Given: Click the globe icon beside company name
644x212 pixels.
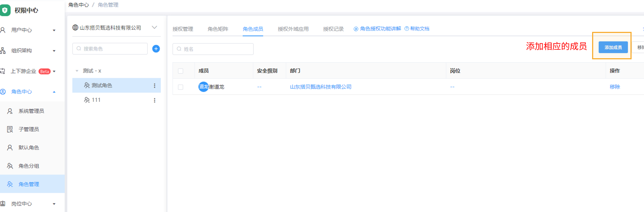Looking at the screenshot, I should (x=75, y=27).
